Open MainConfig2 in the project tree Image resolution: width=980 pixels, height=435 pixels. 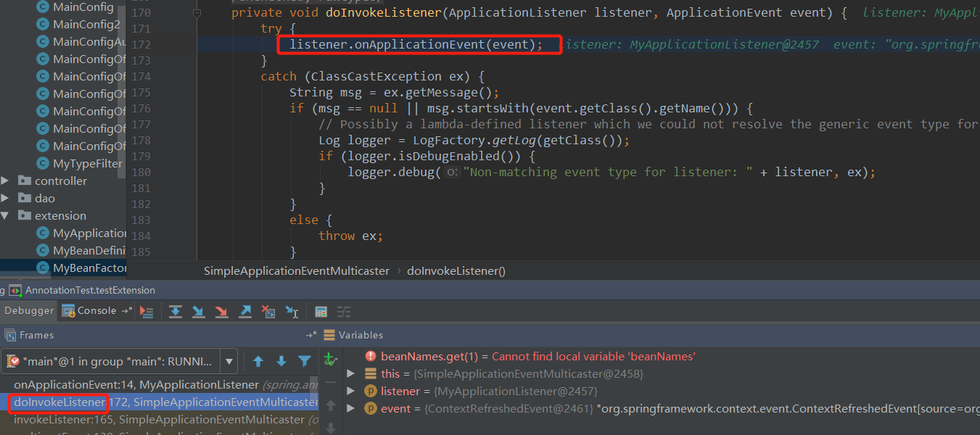pyautogui.click(x=87, y=24)
